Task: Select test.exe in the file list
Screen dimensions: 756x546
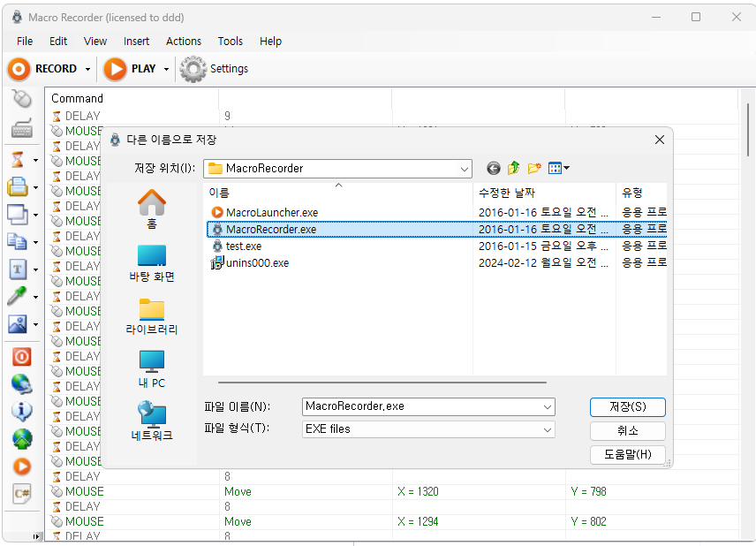Action: click(243, 246)
